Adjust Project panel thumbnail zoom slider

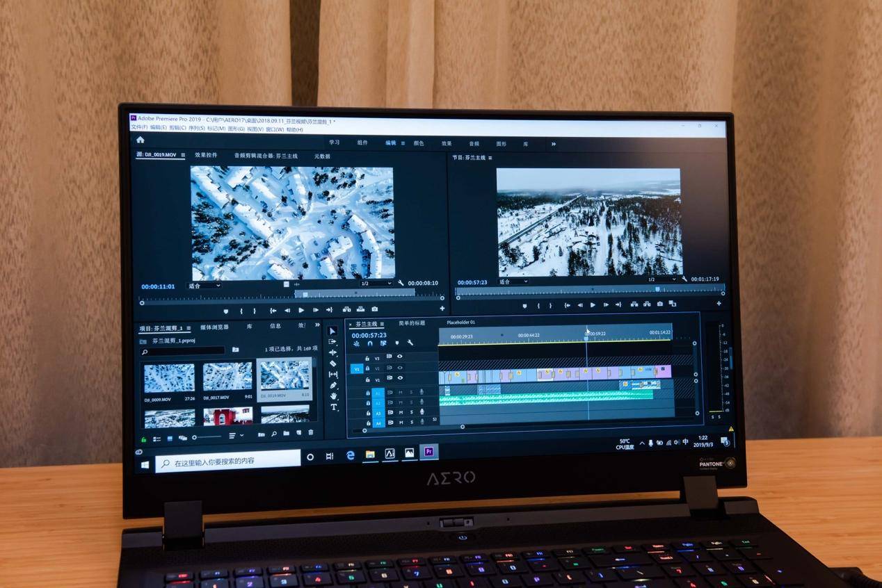click(x=207, y=437)
